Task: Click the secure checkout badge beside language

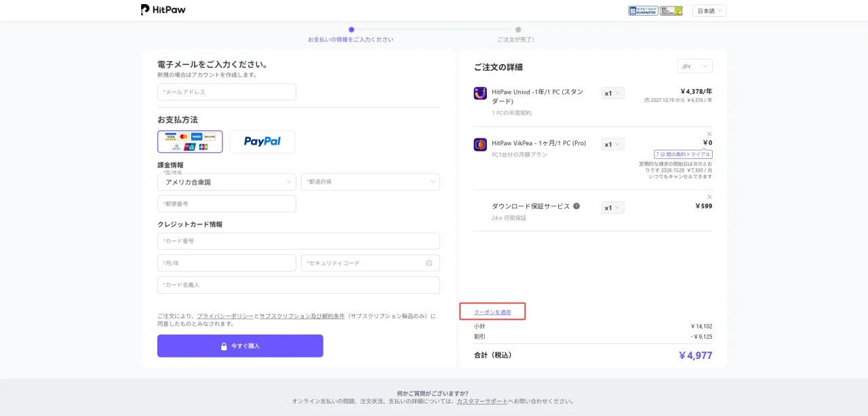Action: [x=671, y=11]
